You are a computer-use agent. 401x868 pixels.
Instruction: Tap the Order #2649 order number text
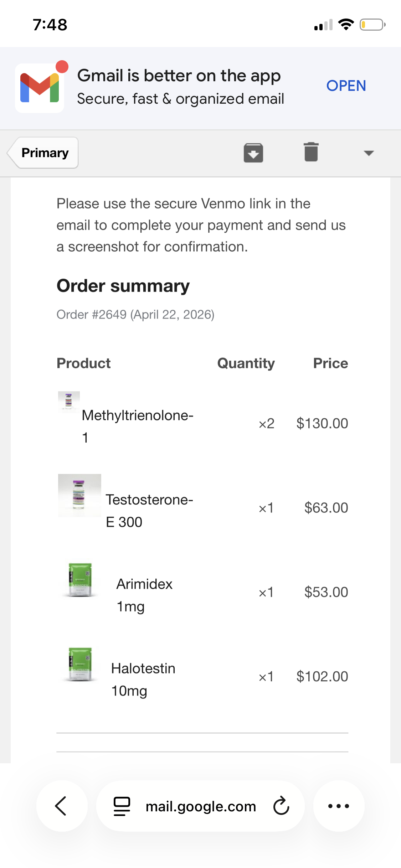91,315
